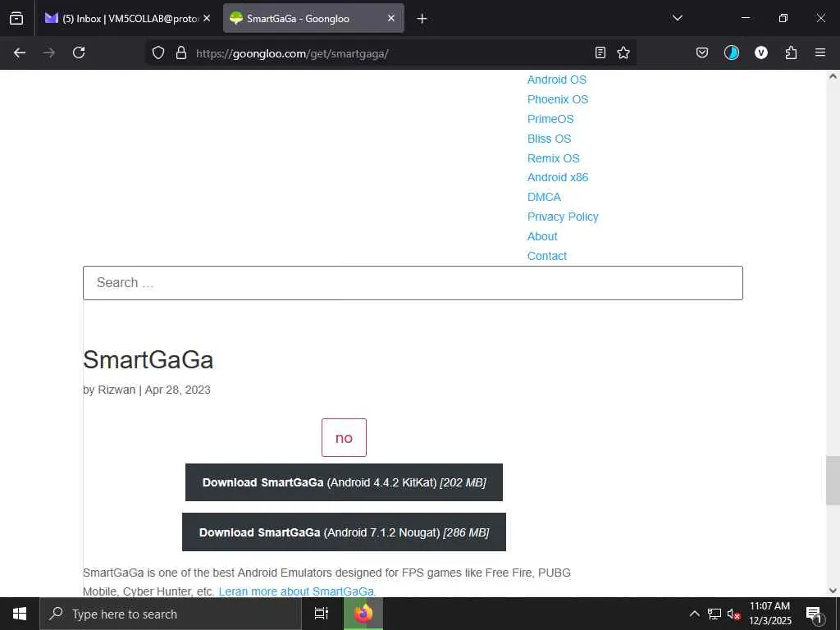The image size is (840, 630).
Task: List all tabs dropdown arrow
Action: 677,18
